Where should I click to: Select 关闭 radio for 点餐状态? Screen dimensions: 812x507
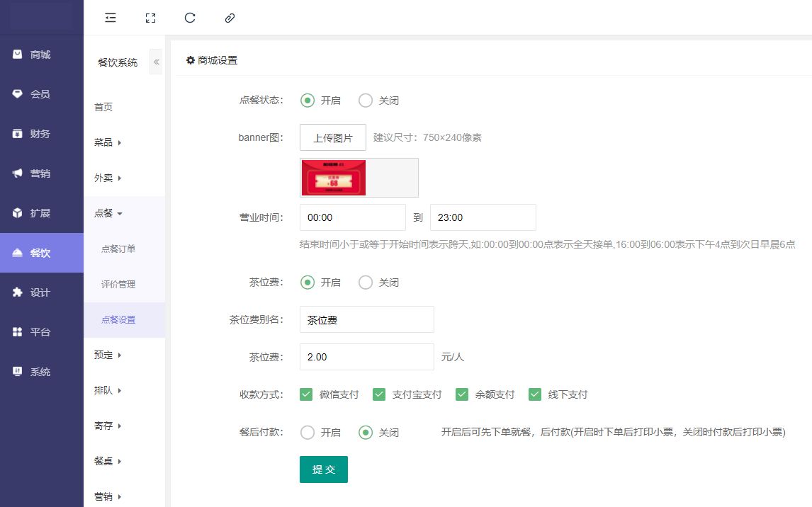[366, 101]
